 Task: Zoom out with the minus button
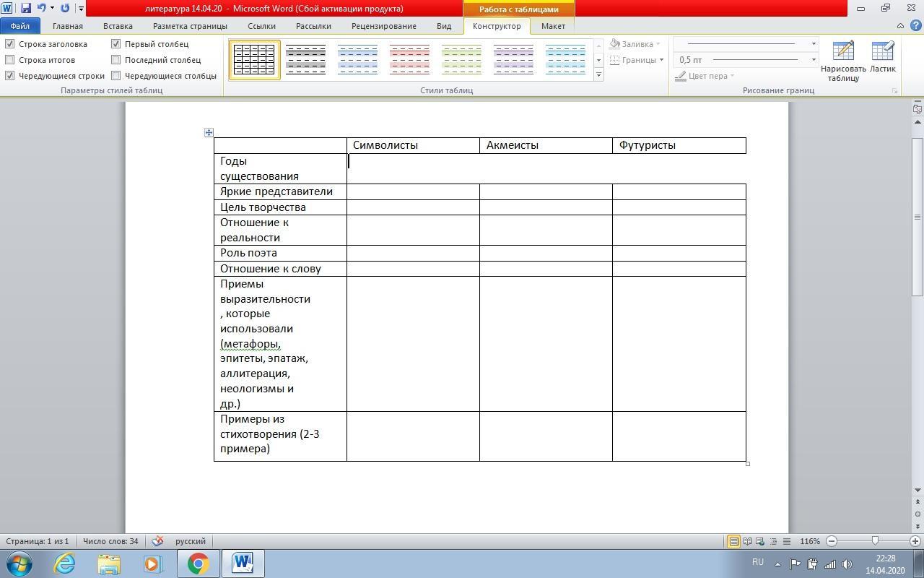point(832,541)
